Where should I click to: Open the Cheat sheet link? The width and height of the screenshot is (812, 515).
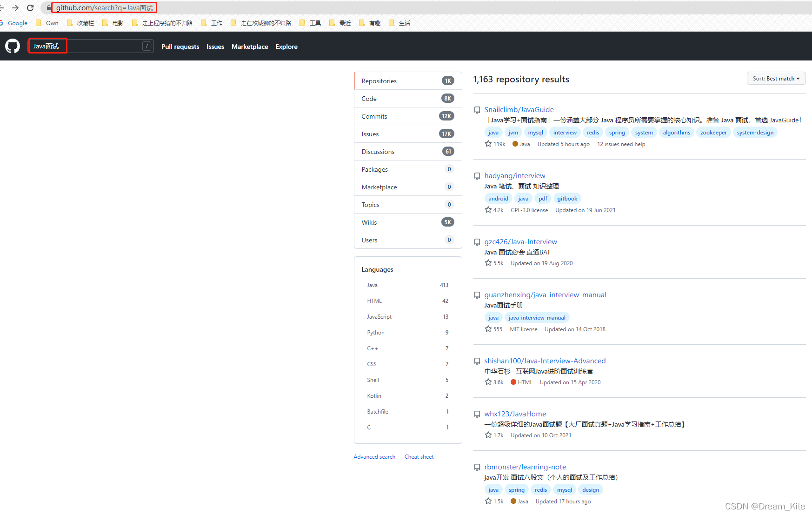pos(419,457)
